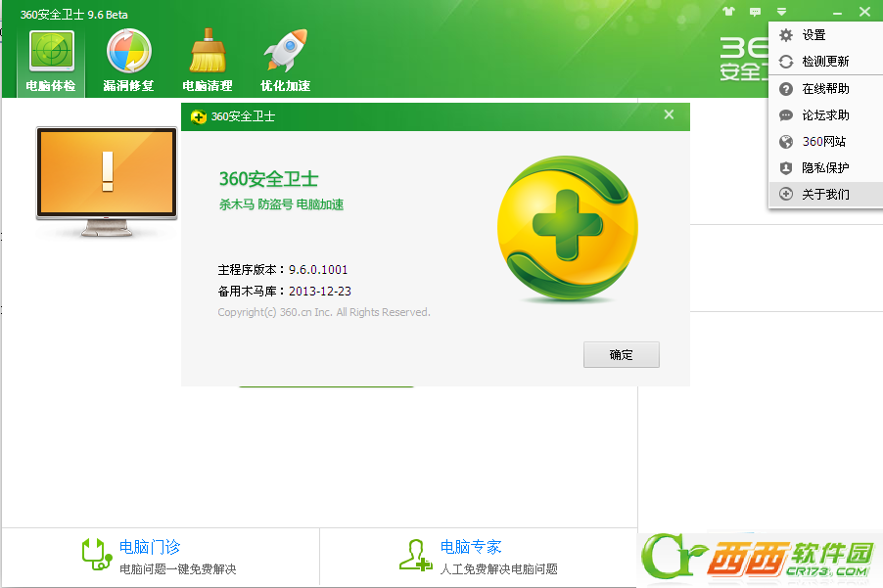
Task: Open 在线帮助 online help
Action: tap(825, 89)
